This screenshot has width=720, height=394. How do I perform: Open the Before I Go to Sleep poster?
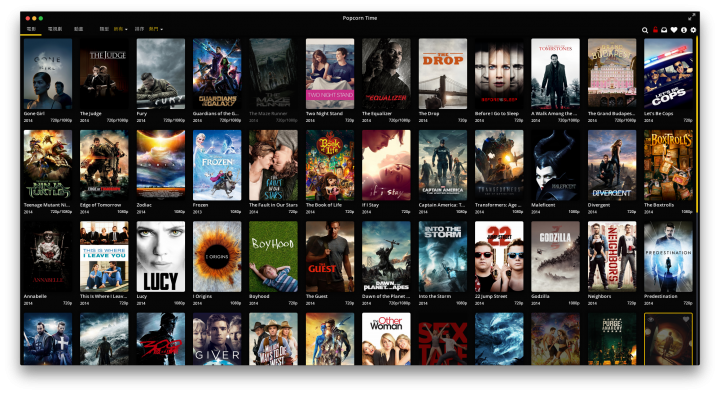[499, 73]
